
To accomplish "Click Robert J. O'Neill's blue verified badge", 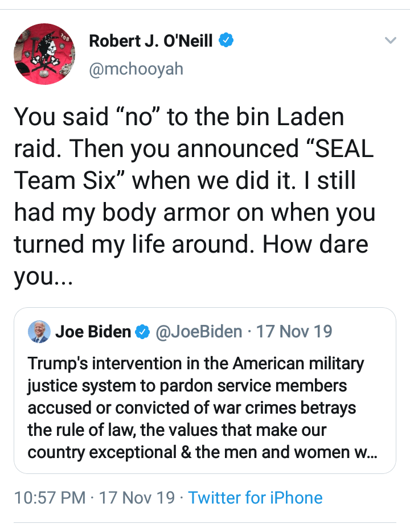I will [x=227, y=40].
